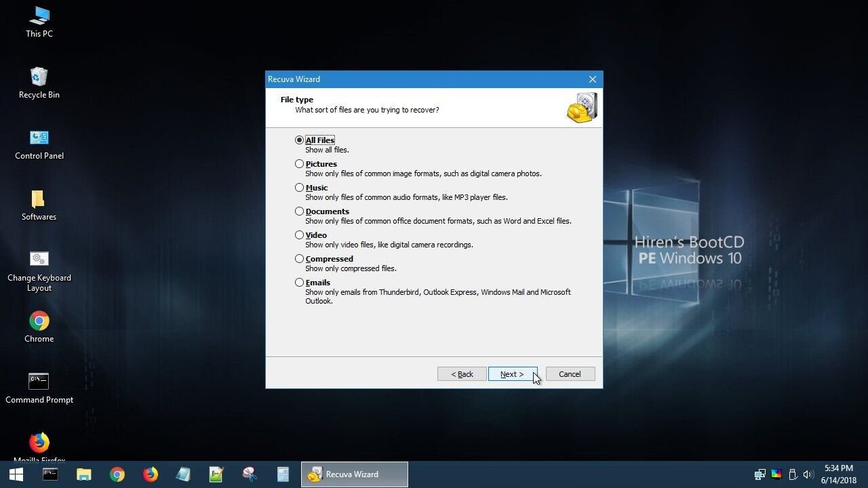Open the Windows Start menu
The height and width of the screenshot is (488, 868).
pos(16,474)
